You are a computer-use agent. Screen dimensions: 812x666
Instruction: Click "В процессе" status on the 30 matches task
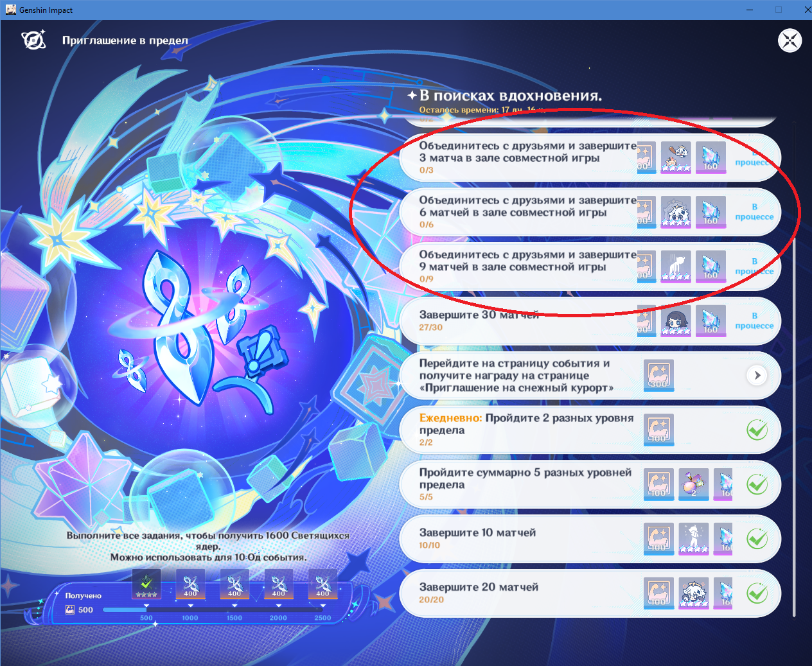754,321
